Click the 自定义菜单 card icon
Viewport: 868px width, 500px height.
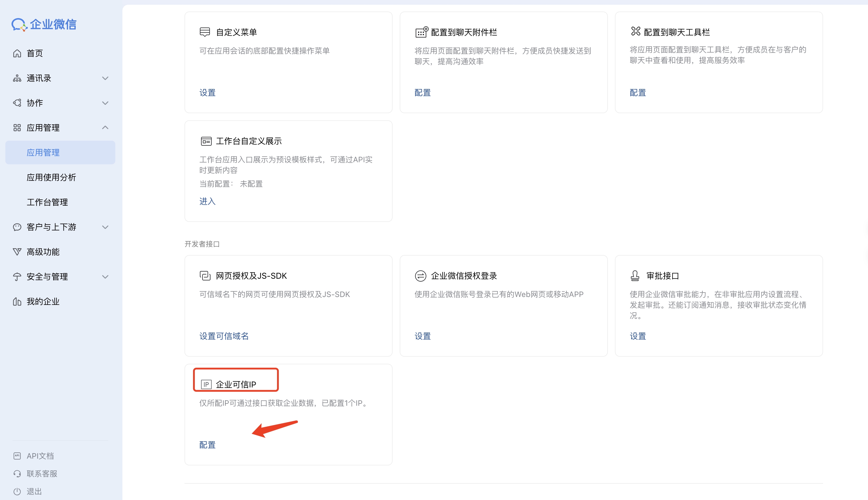pyautogui.click(x=205, y=32)
